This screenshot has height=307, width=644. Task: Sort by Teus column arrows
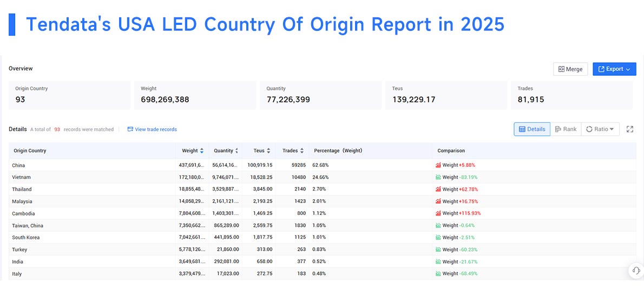click(x=268, y=151)
